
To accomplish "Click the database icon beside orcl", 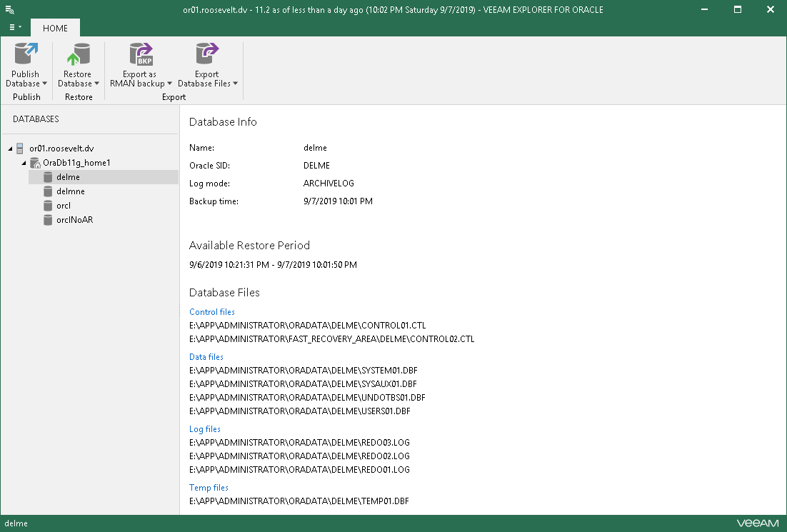I will pyautogui.click(x=48, y=206).
